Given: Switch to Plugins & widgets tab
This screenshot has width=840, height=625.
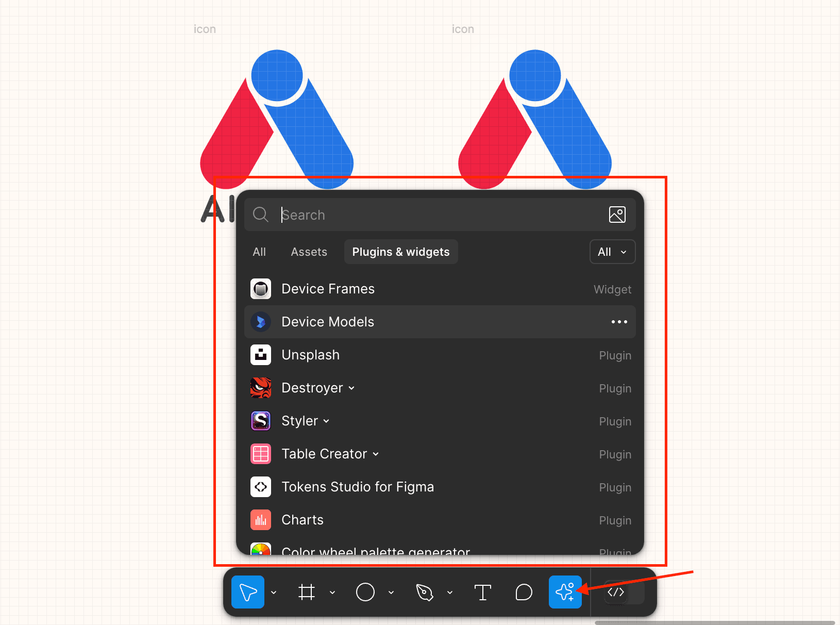Looking at the screenshot, I should (x=401, y=252).
